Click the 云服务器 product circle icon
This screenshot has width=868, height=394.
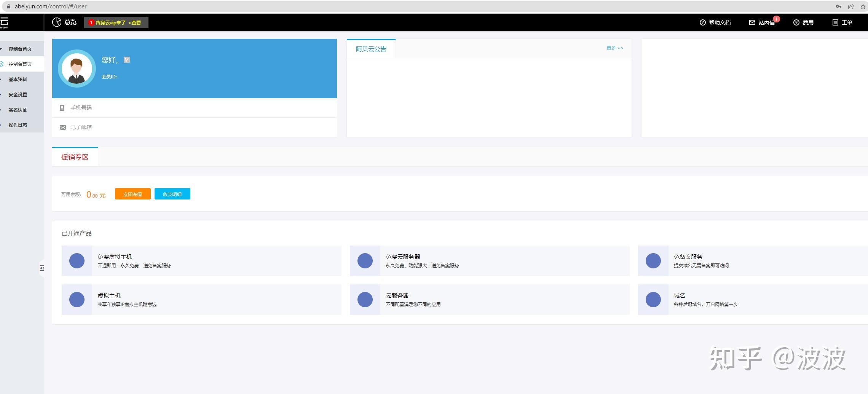365,300
